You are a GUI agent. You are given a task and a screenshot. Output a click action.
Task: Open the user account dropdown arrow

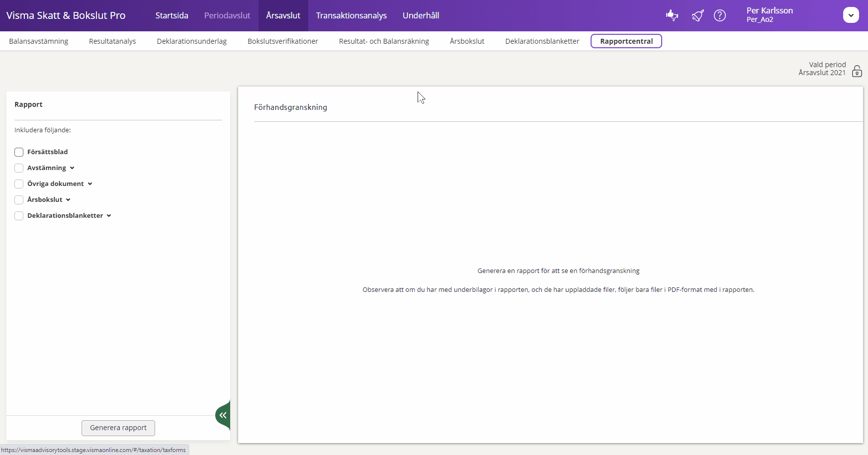click(851, 15)
